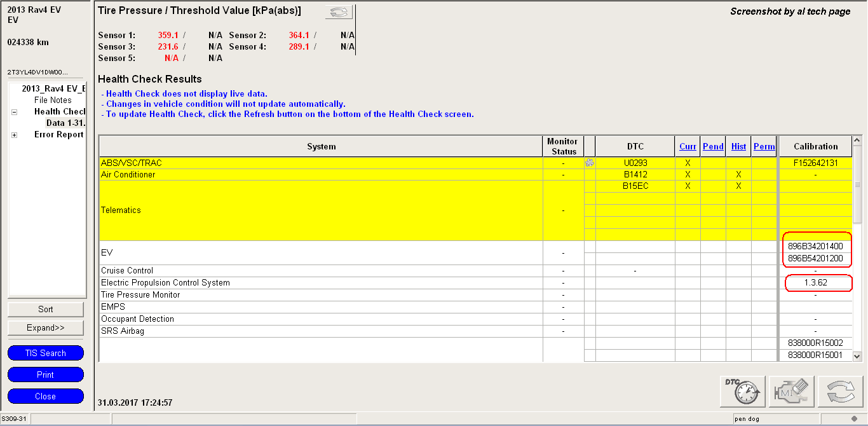Image resolution: width=868 pixels, height=426 pixels.
Task: Click the blue Close button
Action: [46, 396]
